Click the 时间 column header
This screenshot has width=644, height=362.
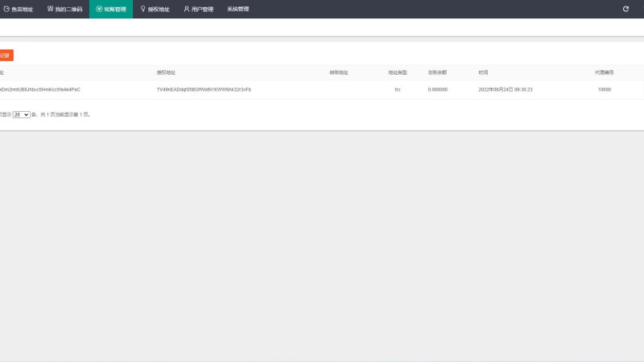[x=484, y=72]
